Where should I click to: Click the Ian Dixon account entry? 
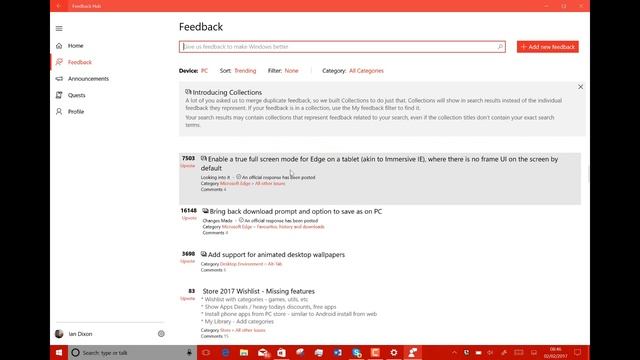tap(80, 334)
